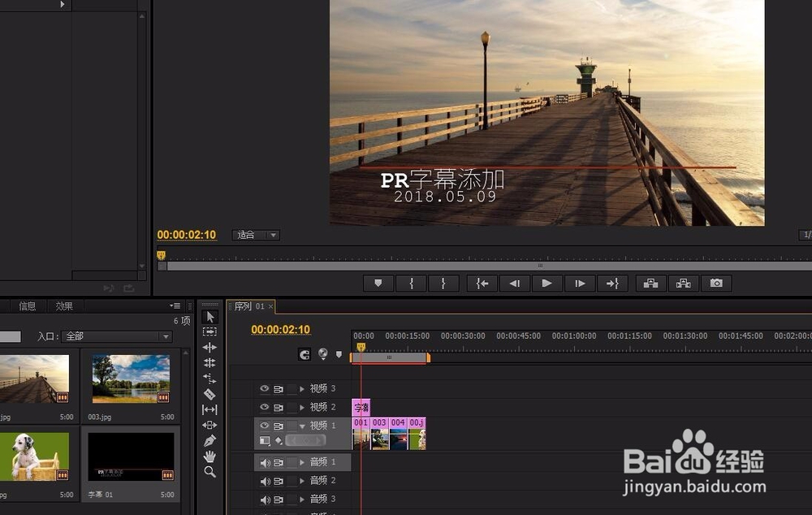
Task: Expand the 音频 3 track
Action: (x=302, y=500)
